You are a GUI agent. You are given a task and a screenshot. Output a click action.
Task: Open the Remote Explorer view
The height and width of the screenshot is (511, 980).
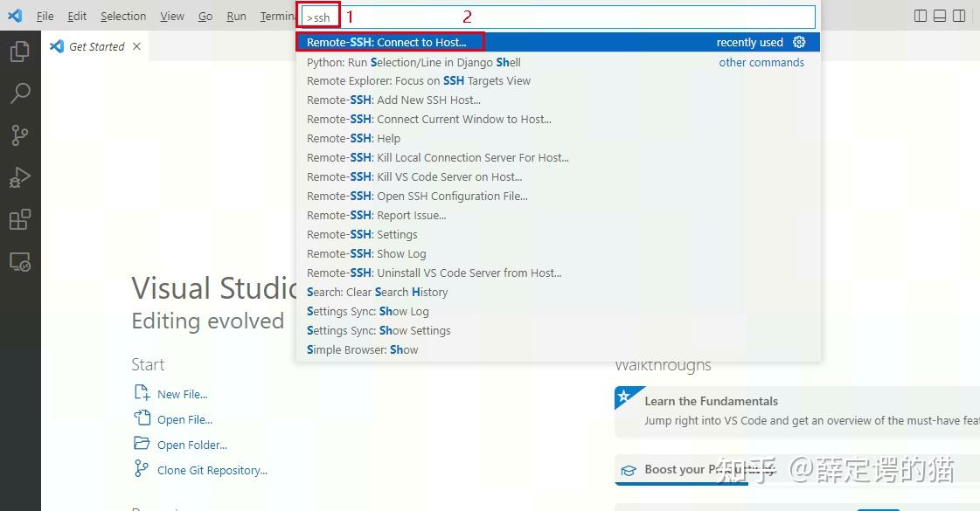(20, 262)
